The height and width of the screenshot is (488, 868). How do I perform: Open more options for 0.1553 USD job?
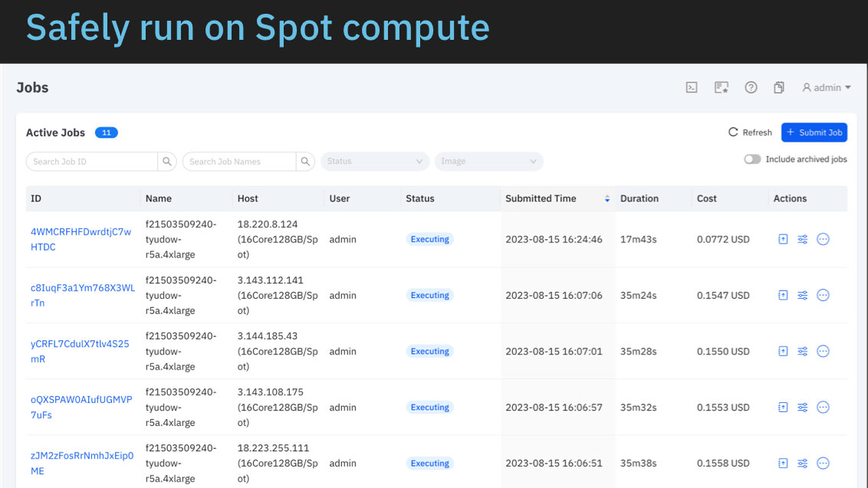click(824, 408)
